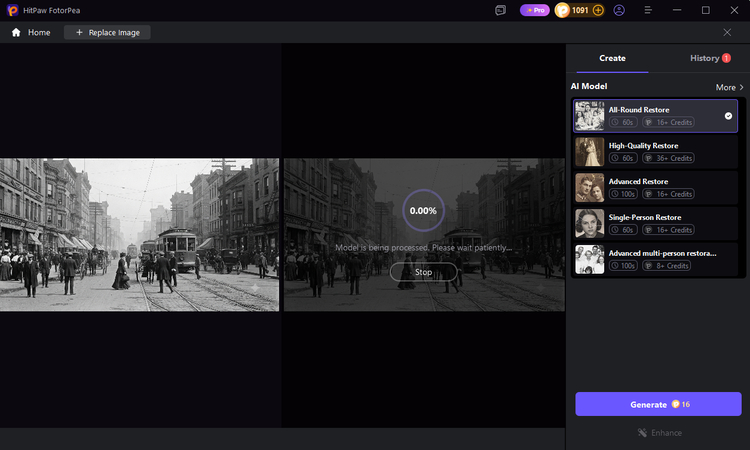Switch to the History tab
The height and width of the screenshot is (450, 750).
coord(710,58)
